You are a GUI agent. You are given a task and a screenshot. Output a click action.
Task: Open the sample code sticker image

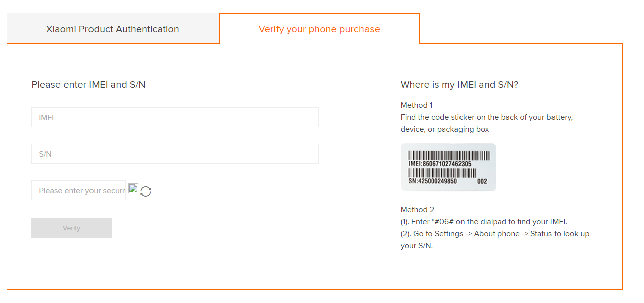pos(448,167)
